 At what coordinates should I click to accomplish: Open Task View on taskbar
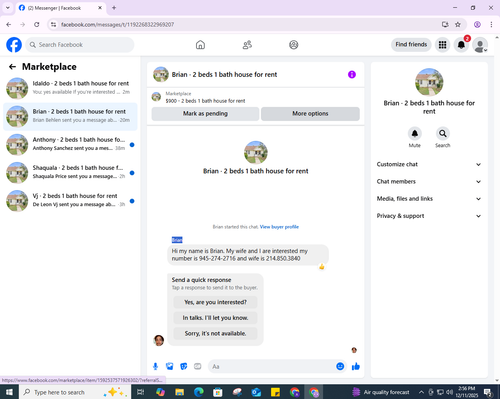click(141, 392)
